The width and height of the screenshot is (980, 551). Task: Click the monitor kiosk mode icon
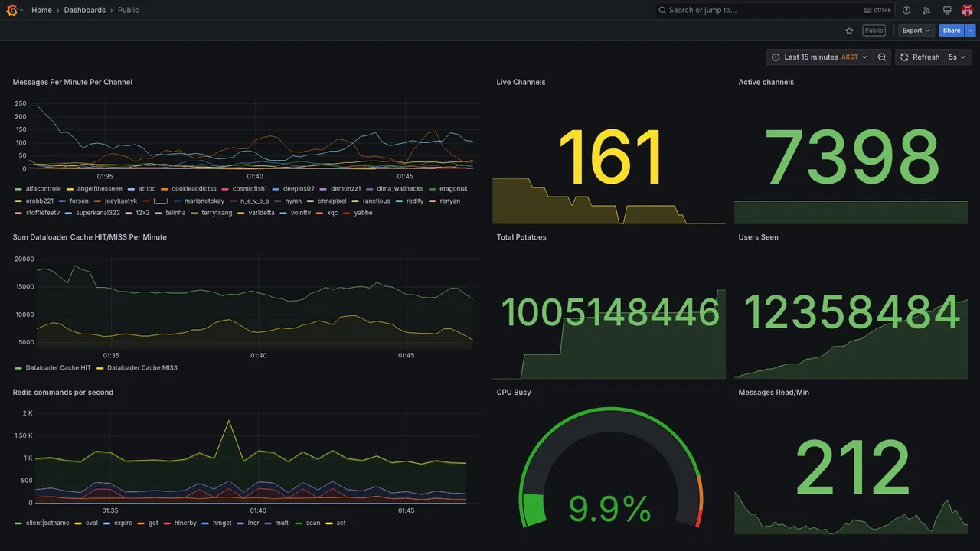tap(947, 10)
